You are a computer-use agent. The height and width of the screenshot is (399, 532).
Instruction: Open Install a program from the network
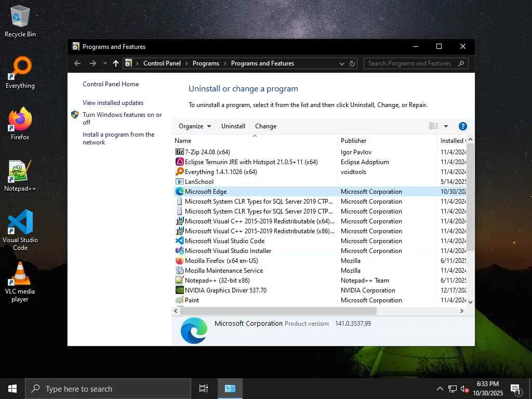(x=118, y=138)
